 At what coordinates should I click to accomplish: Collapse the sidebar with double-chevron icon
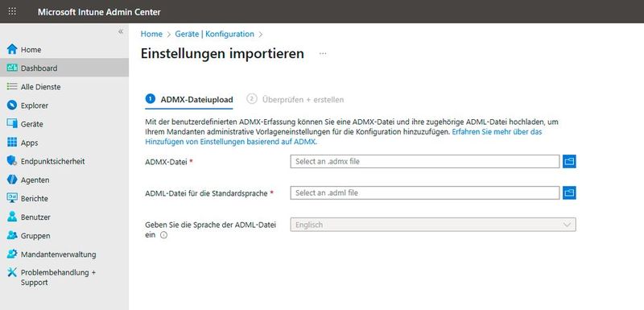[121, 31]
